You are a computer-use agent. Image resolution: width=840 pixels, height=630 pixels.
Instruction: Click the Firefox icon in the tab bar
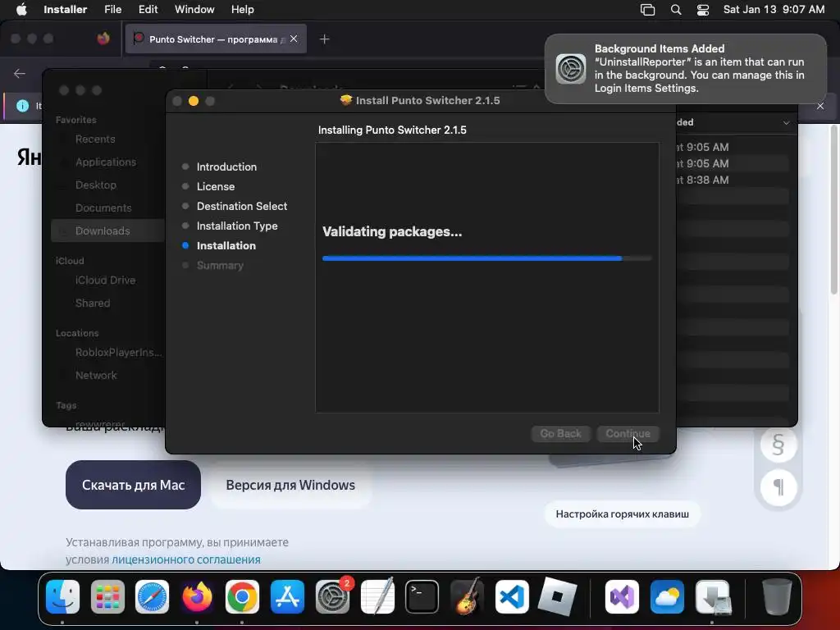coord(103,39)
